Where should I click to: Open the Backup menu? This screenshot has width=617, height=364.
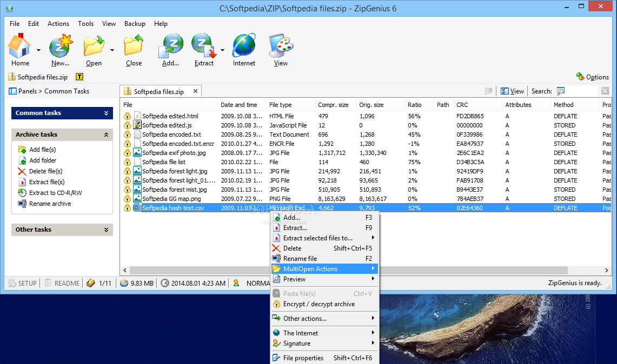[135, 24]
